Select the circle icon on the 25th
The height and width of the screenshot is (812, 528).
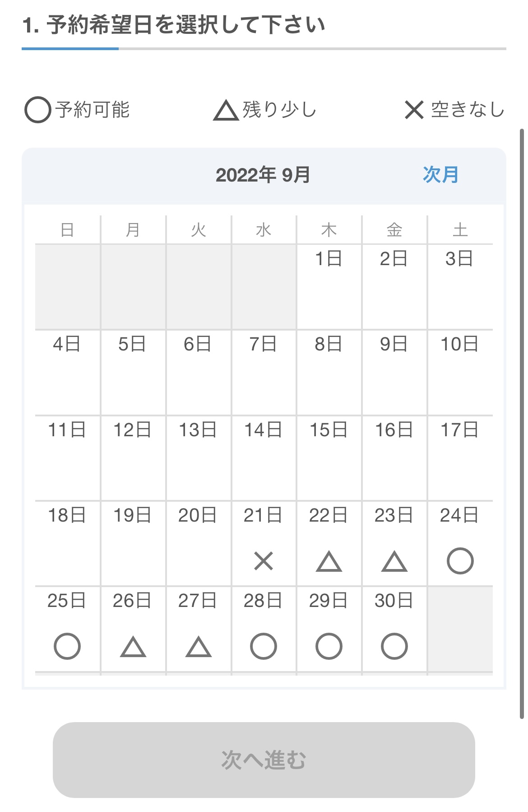pyautogui.click(x=67, y=646)
